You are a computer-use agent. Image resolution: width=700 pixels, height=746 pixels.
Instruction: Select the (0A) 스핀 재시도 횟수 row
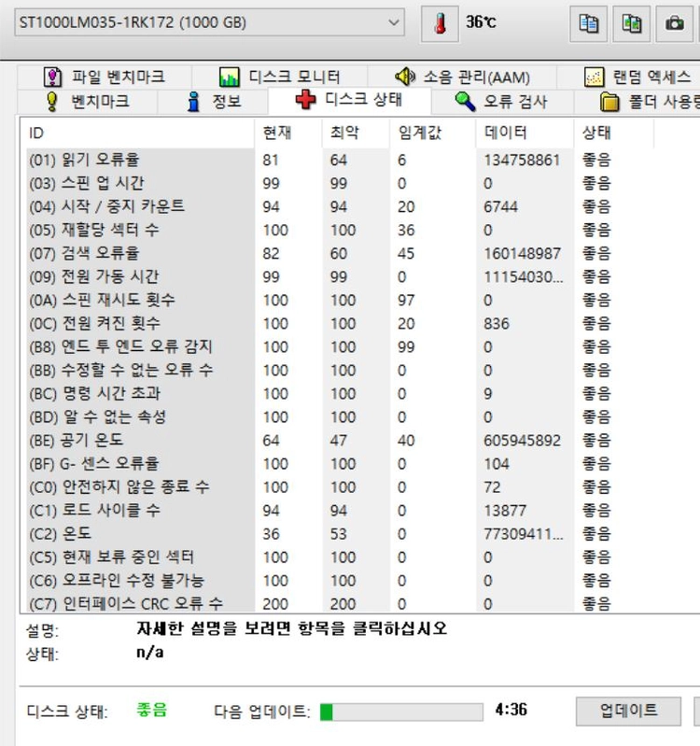point(338,301)
